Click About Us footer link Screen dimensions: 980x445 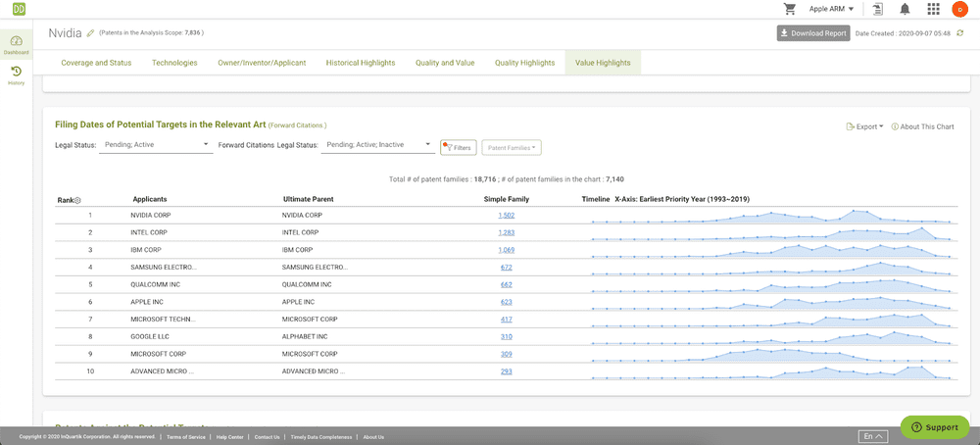coord(373,437)
